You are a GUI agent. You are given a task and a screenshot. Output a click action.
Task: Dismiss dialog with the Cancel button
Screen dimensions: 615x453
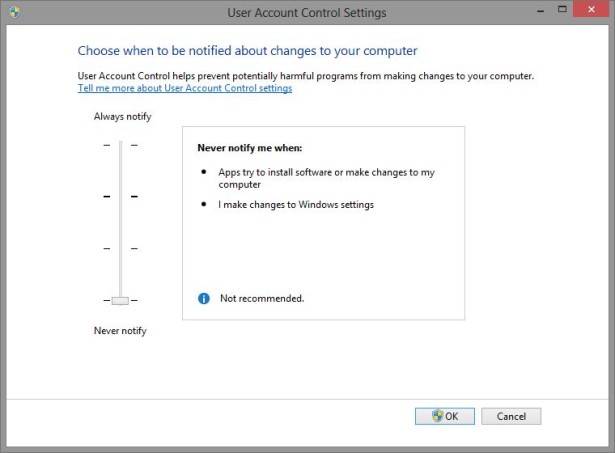point(511,416)
